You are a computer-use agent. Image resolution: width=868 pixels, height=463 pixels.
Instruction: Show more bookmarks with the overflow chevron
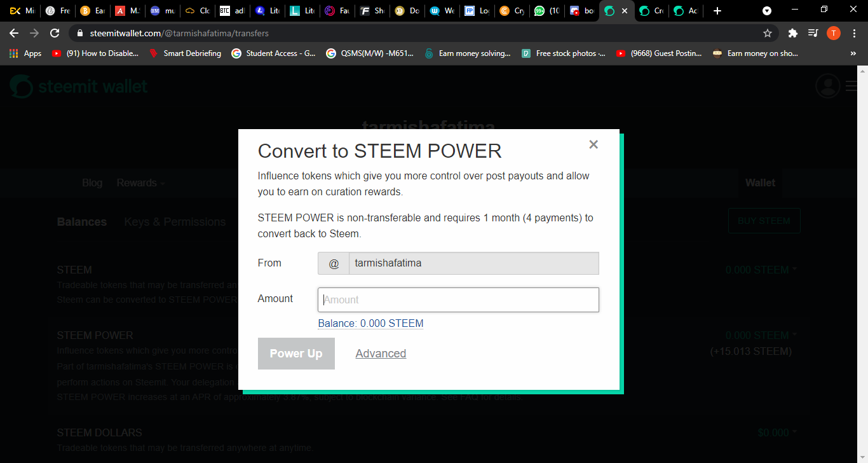[853, 53]
